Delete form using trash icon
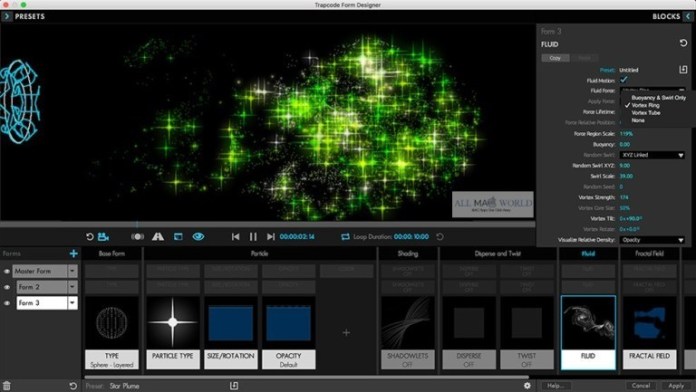696x392 pixels. (7, 385)
